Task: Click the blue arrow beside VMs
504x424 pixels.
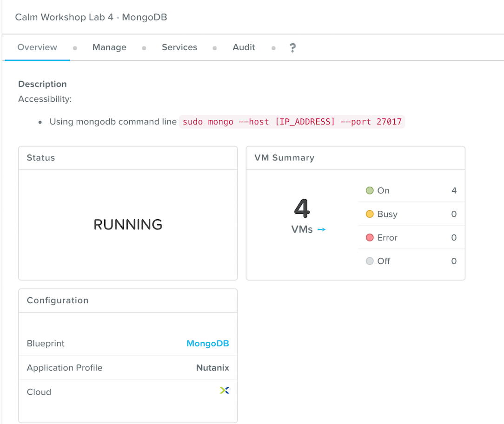Action: pyautogui.click(x=321, y=229)
